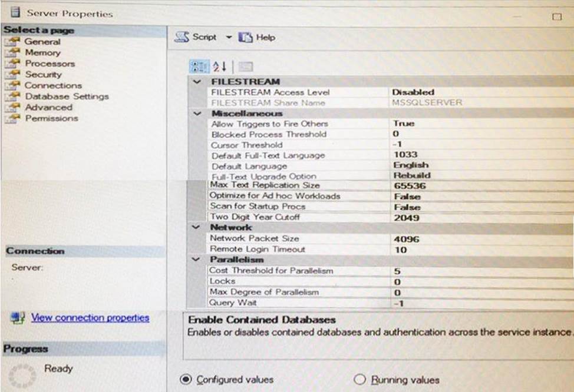Screen dimensions: 574x392
Task: Collapse the FILESTREAM section
Action: pos(197,81)
